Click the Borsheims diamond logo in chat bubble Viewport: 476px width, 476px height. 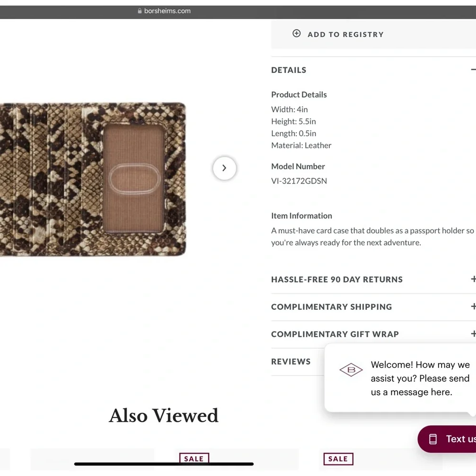(x=351, y=370)
